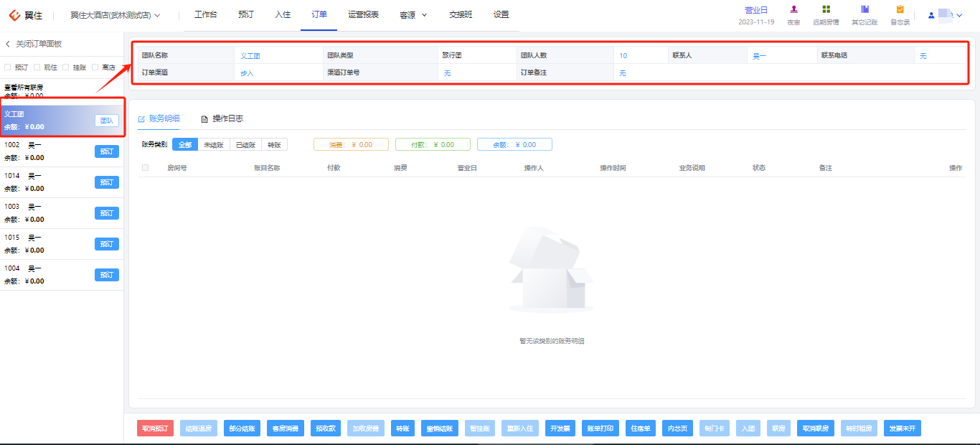Go to the 入住 top menu
The width and height of the screenshot is (980, 445).
point(283,14)
